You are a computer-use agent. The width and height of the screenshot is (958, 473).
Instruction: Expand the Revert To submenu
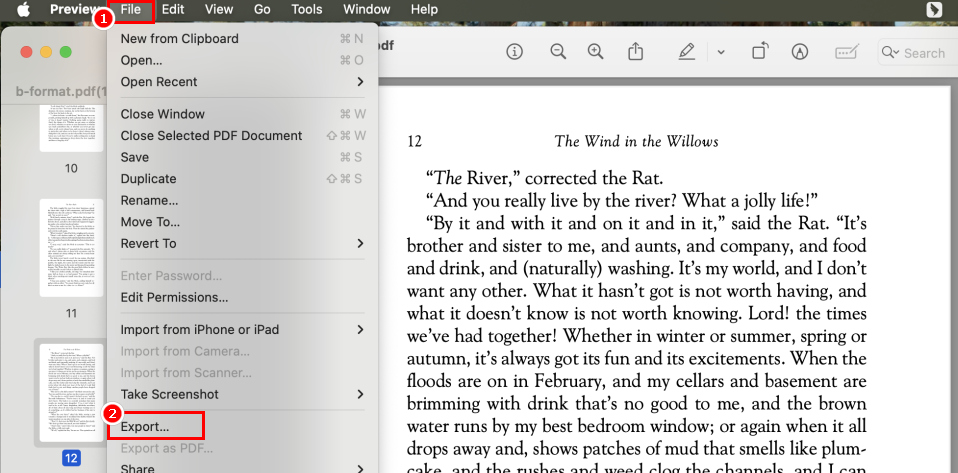(243, 243)
